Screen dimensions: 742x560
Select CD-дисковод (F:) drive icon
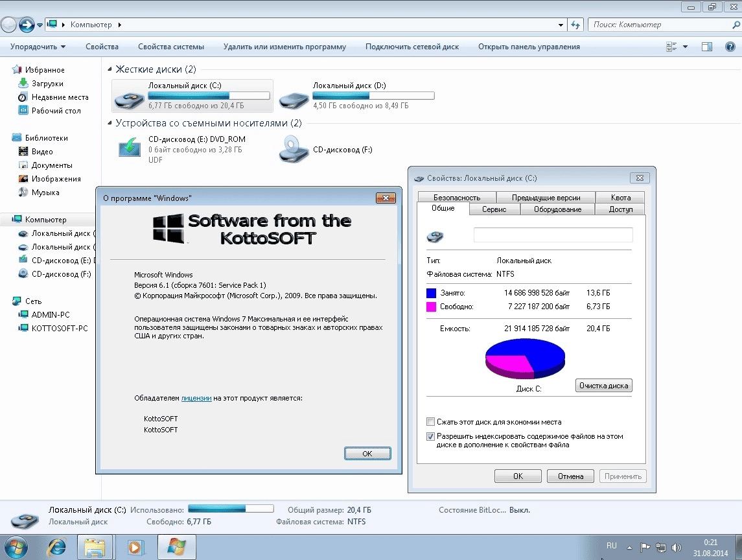pyautogui.click(x=294, y=149)
